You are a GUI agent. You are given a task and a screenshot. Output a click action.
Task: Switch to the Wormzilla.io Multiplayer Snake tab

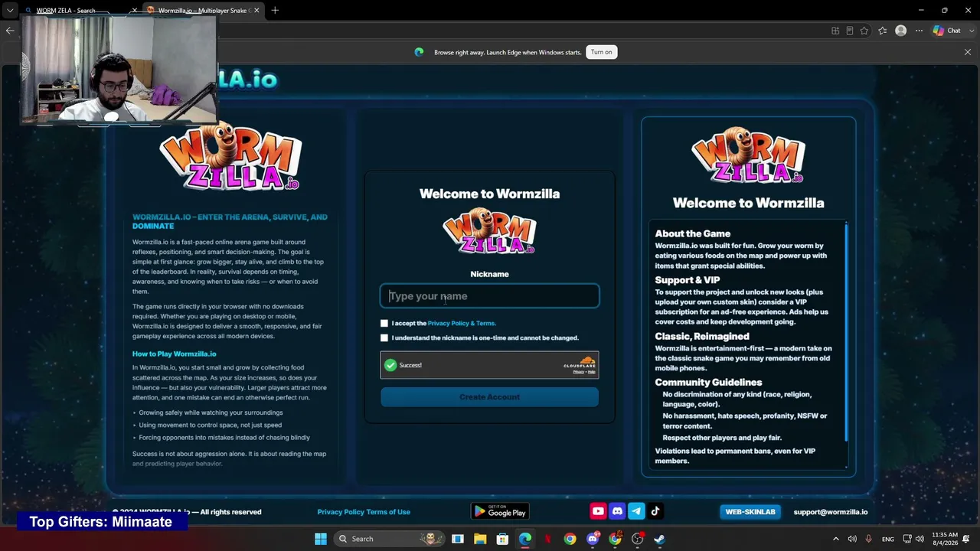pyautogui.click(x=203, y=10)
